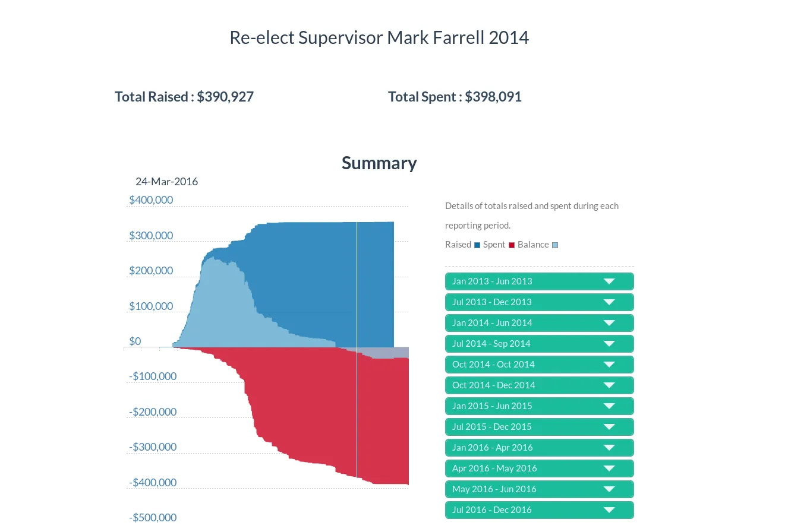Expand the Jul 2016 - Dec 2016 period

538,509
